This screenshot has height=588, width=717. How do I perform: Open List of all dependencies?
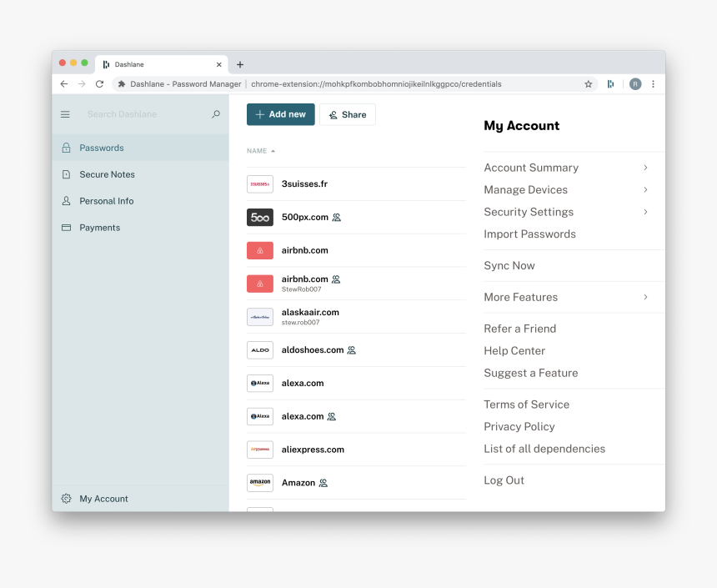point(544,449)
